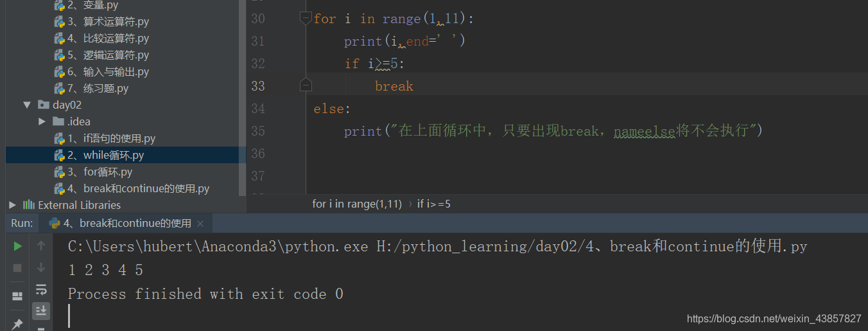Viewport: 868px width, 331px height.
Task: Click the Python file icon of 1、if语句的使用.py
Action: coord(59,138)
